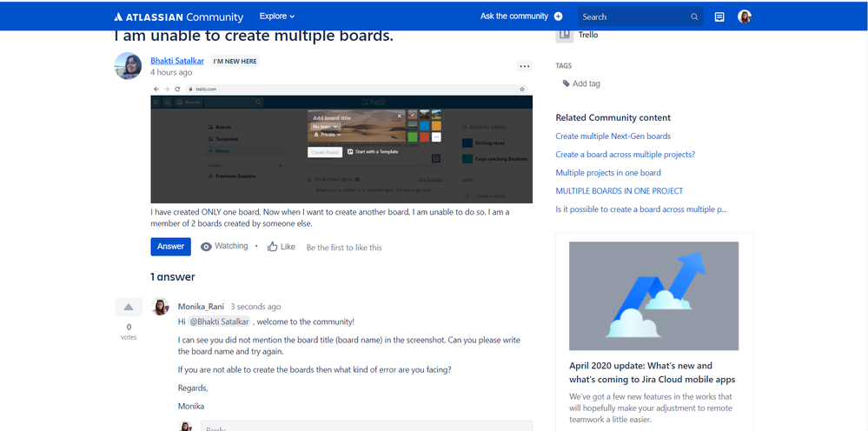Open 'Multiple projects in one board' link
The width and height of the screenshot is (868, 431).
[x=608, y=173]
